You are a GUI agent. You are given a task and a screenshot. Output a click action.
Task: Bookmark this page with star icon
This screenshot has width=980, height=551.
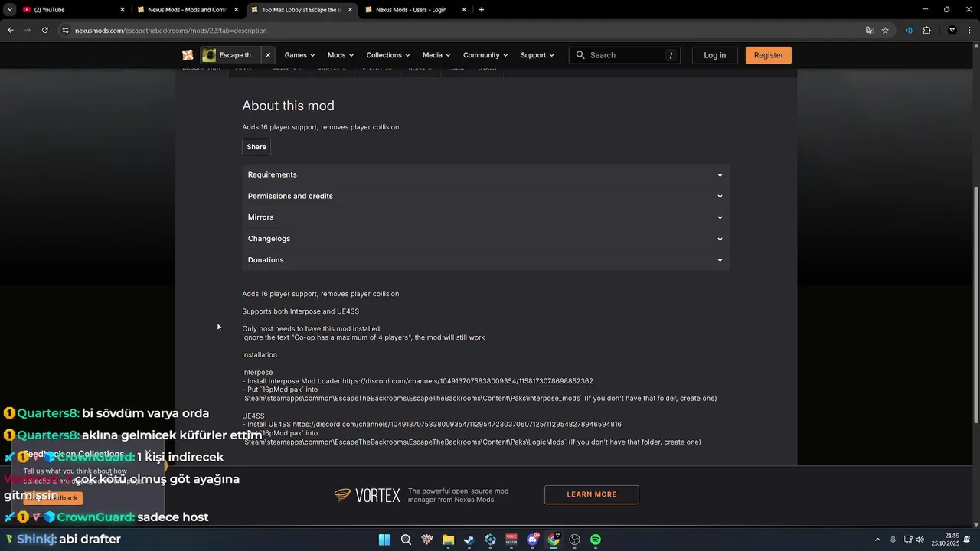coord(886,31)
